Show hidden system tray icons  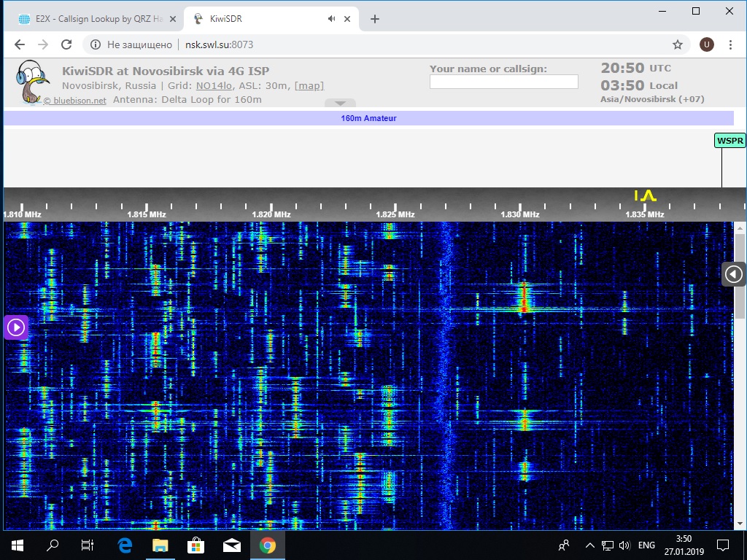click(x=589, y=545)
